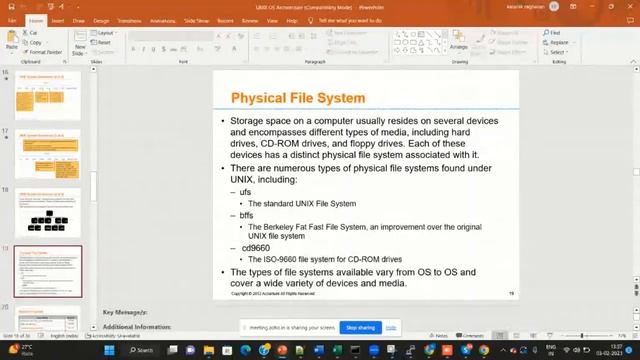Image resolution: width=640 pixels, height=360 pixels.
Task: Open the Slide Show tab
Action: pyautogui.click(x=196, y=20)
